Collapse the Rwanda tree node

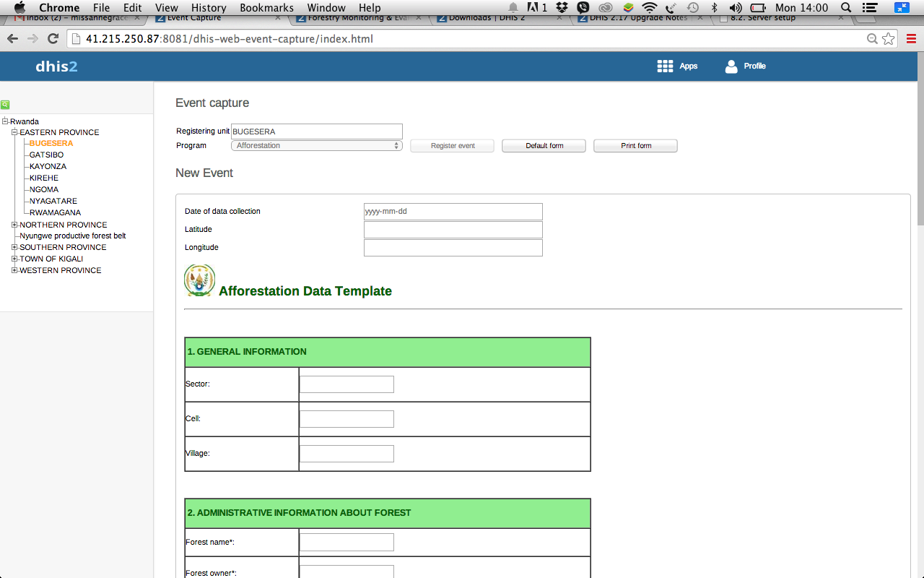5,121
